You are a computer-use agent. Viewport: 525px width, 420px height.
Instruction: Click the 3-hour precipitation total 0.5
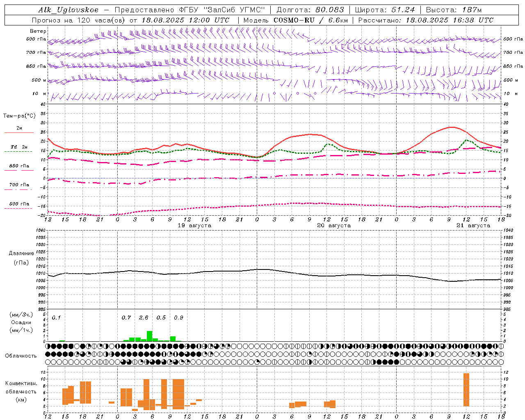pyautogui.click(x=161, y=318)
